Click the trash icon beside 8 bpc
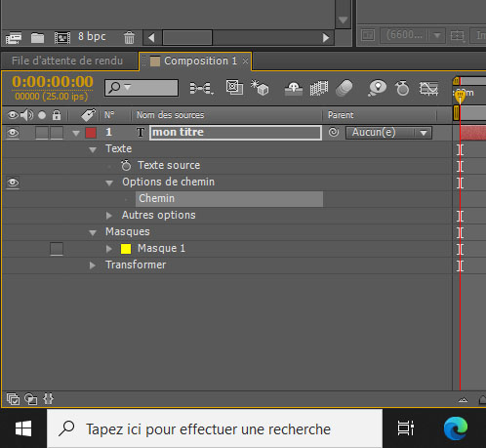486x448 pixels. pos(129,37)
